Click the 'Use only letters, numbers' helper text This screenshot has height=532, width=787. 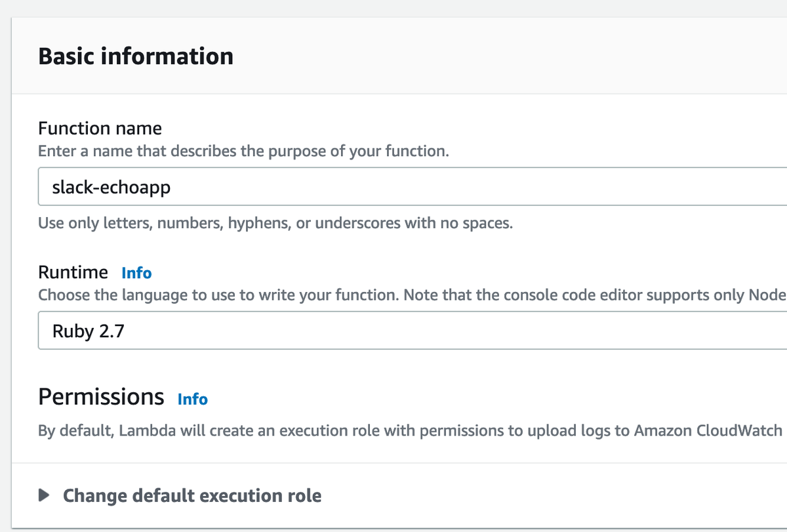[275, 223]
